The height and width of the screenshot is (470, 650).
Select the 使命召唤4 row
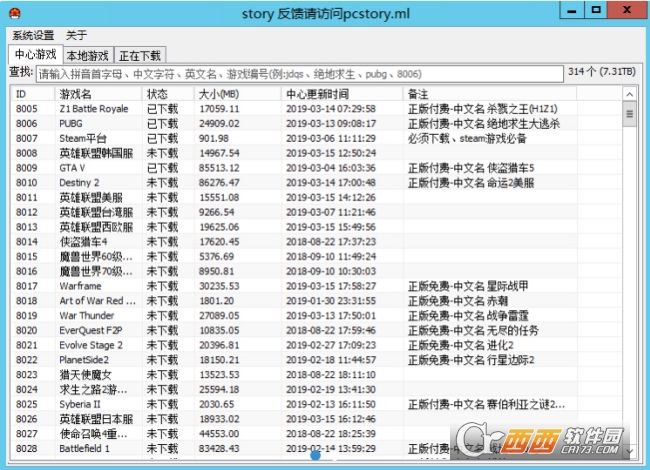tap(316, 434)
